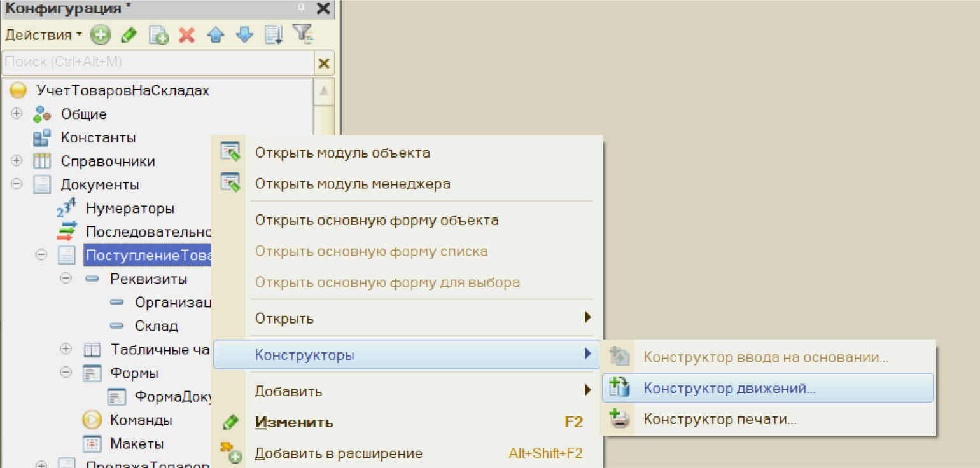The height and width of the screenshot is (468, 980).
Task: Clear the search box with its X button
Action: pos(324,62)
